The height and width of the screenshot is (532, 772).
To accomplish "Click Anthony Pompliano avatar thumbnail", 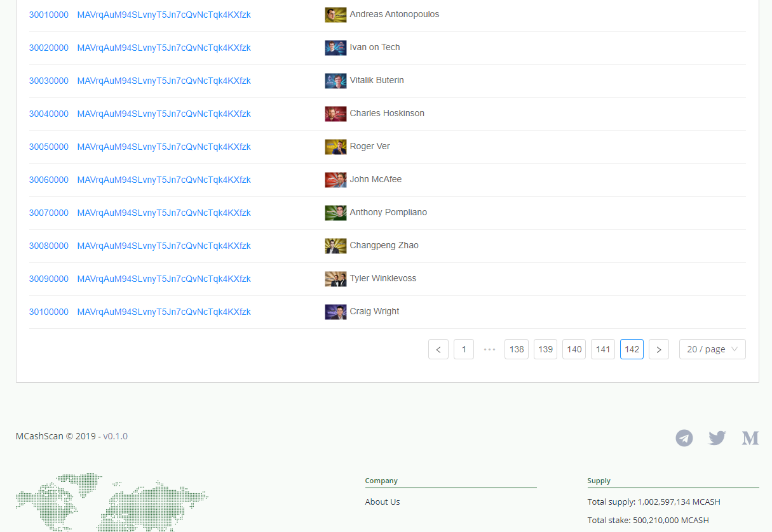I will (335, 213).
